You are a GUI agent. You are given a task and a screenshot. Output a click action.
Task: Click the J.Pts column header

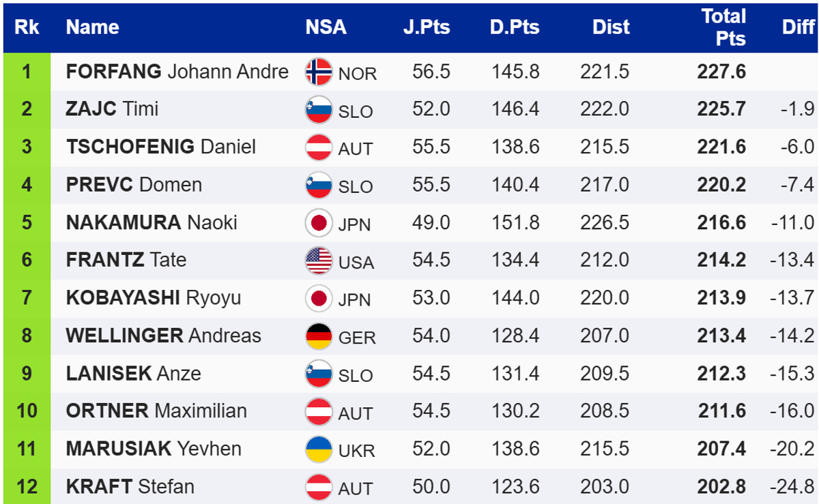point(427,27)
